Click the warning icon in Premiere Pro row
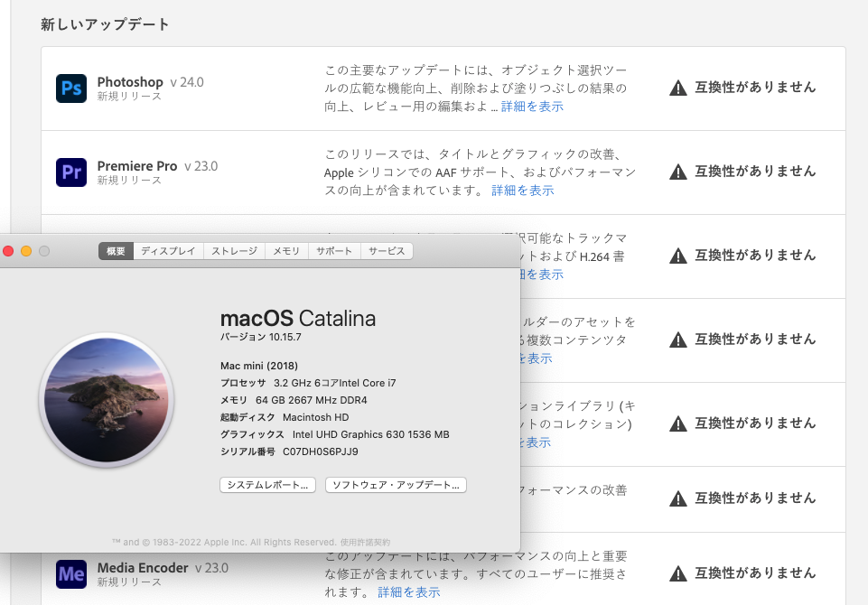 pyautogui.click(x=678, y=172)
